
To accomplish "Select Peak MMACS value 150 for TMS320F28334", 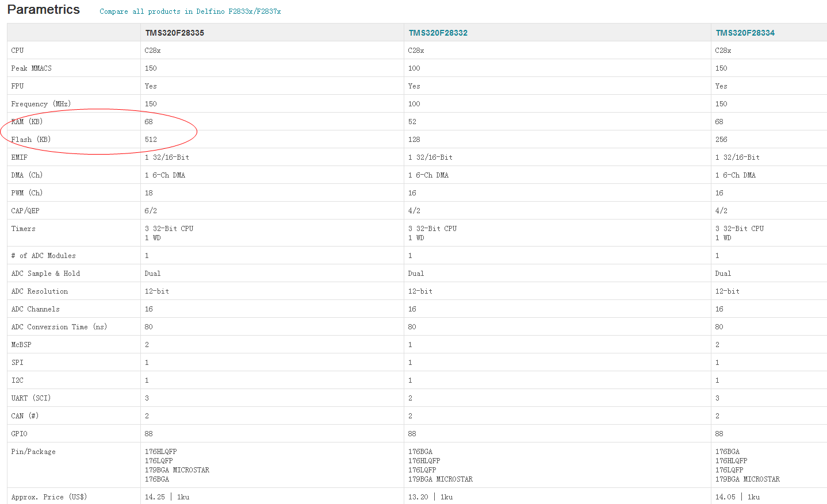I will [x=721, y=68].
